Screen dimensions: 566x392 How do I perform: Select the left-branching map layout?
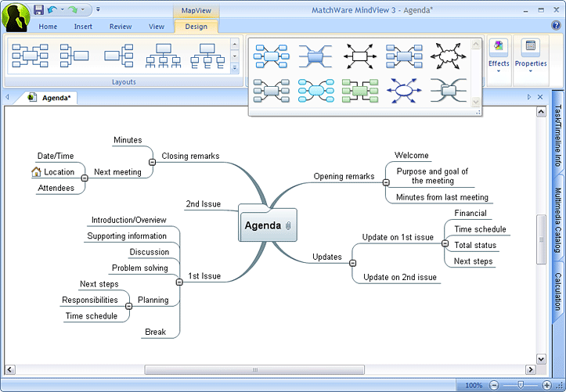74,56
